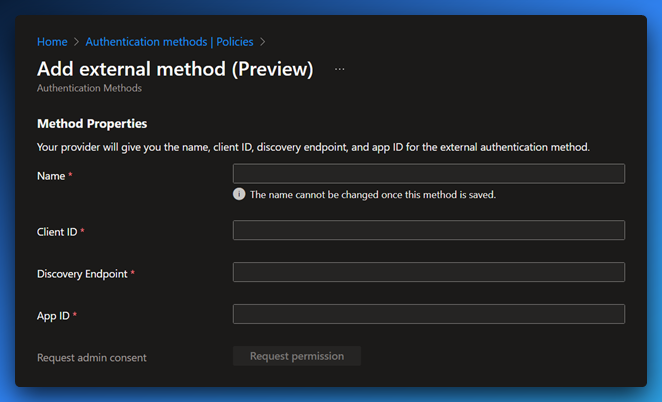
Task: Focus the App ID text field
Action: click(x=429, y=314)
